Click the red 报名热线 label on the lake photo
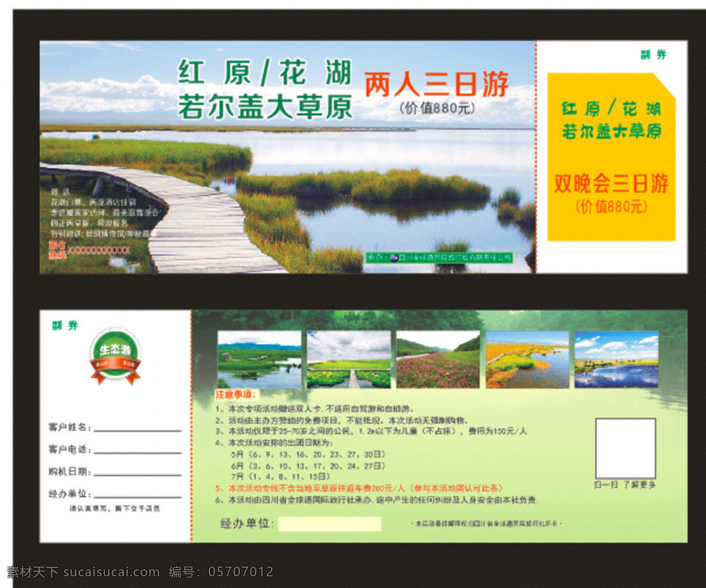The image size is (706, 588). pyautogui.click(x=58, y=250)
